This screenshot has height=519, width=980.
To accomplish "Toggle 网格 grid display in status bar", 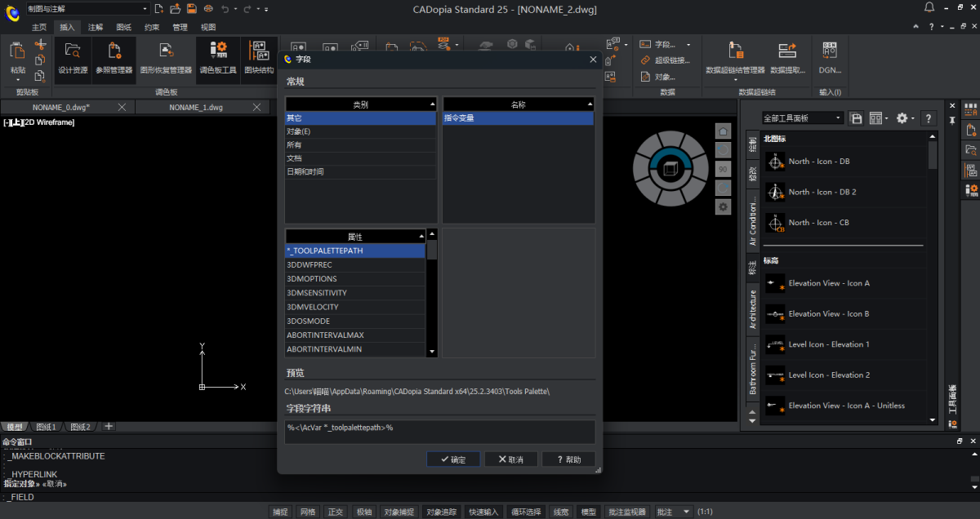I will pos(307,512).
